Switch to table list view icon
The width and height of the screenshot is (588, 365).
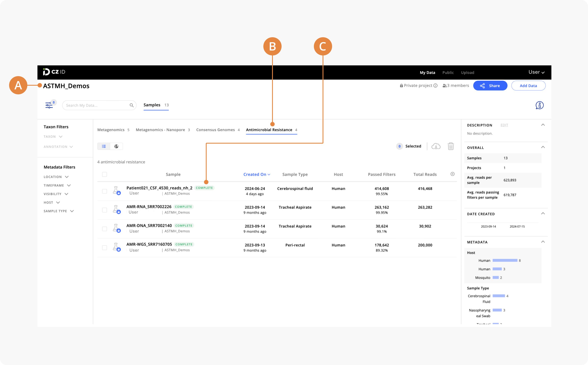104,146
